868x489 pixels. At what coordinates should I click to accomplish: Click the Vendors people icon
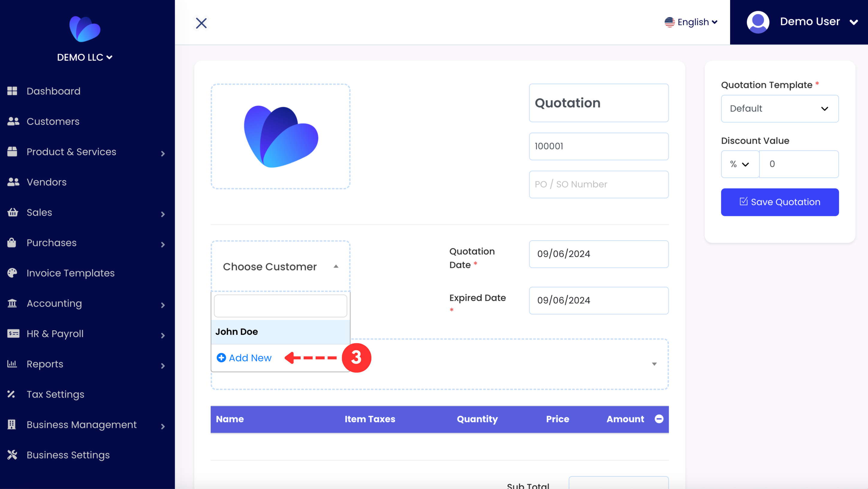pyautogui.click(x=13, y=182)
